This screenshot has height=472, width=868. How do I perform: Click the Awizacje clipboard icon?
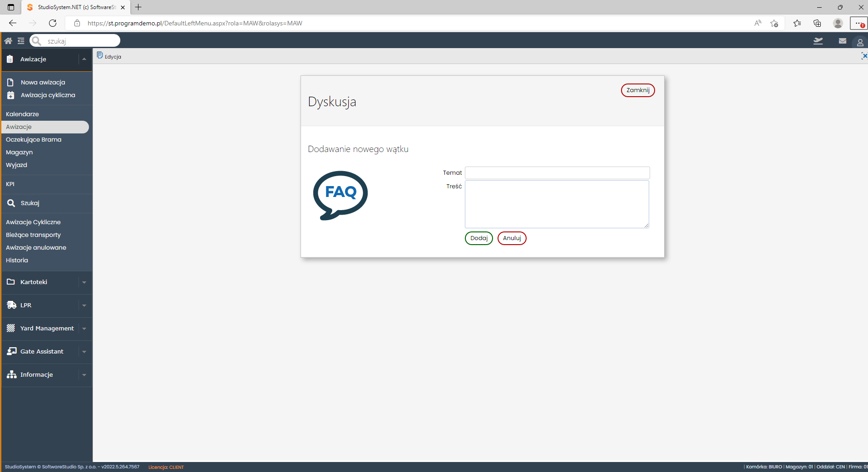10,59
